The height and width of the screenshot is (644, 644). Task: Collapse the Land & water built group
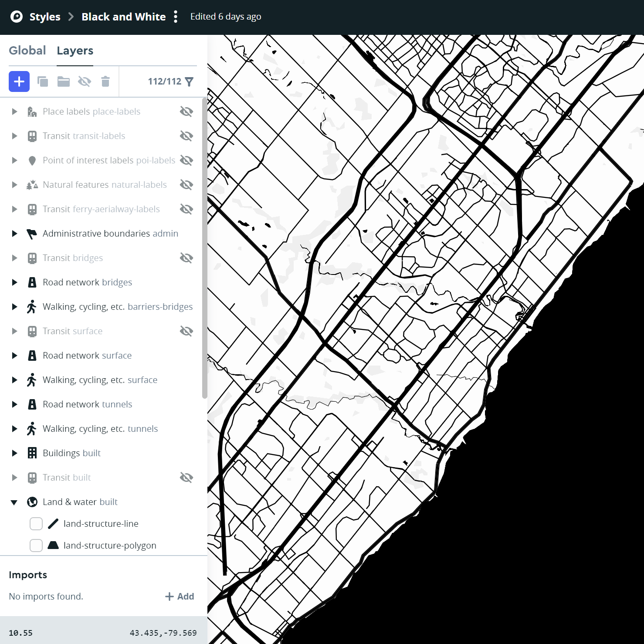click(x=14, y=502)
